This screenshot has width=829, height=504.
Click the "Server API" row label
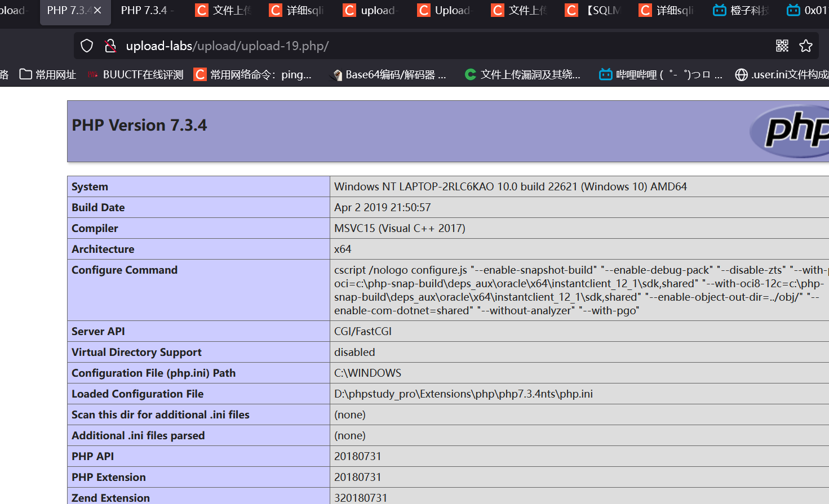click(98, 331)
